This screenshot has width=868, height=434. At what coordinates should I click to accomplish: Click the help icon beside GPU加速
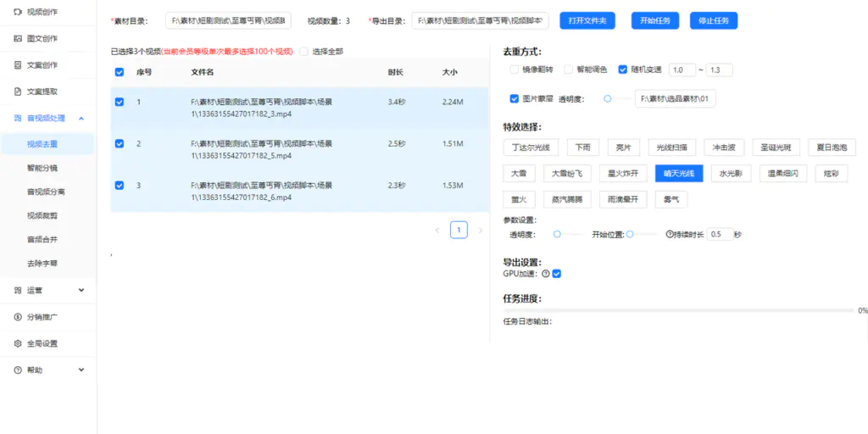(x=545, y=274)
